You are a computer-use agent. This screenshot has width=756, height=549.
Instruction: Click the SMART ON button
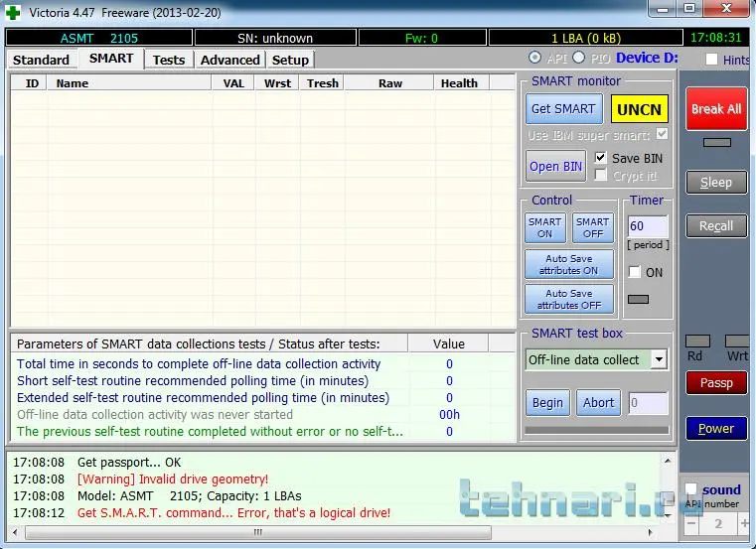click(544, 228)
